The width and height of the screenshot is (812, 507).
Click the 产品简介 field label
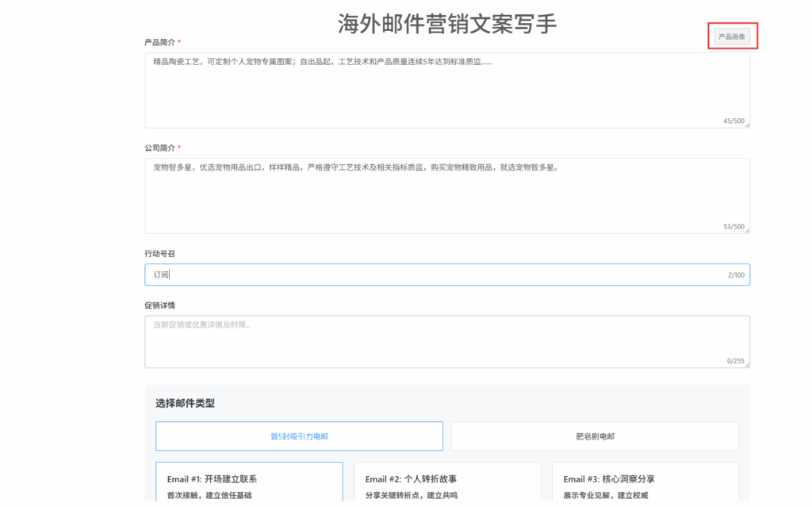[x=159, y=42]
